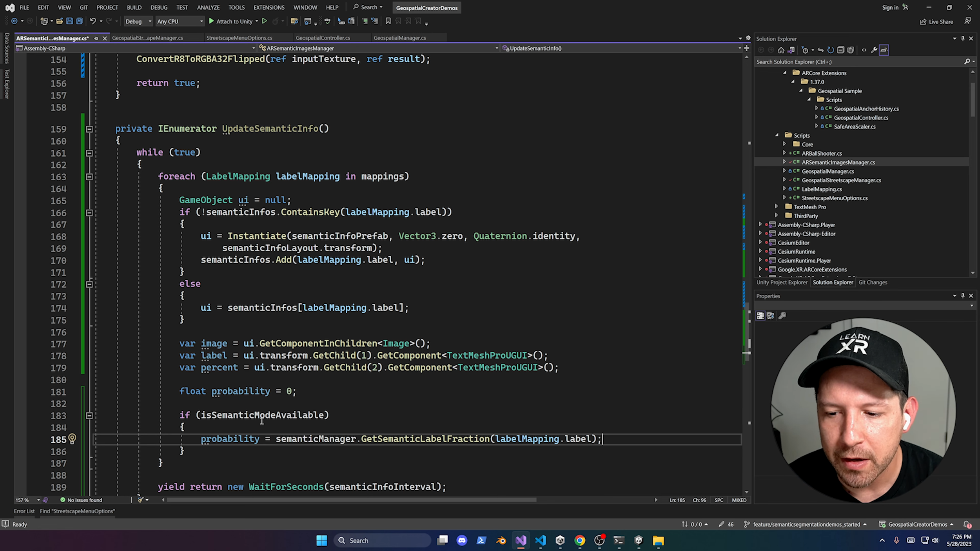Click Attach to Unity button
This screenshot has height=551, width=980.
tap(230, 22)
